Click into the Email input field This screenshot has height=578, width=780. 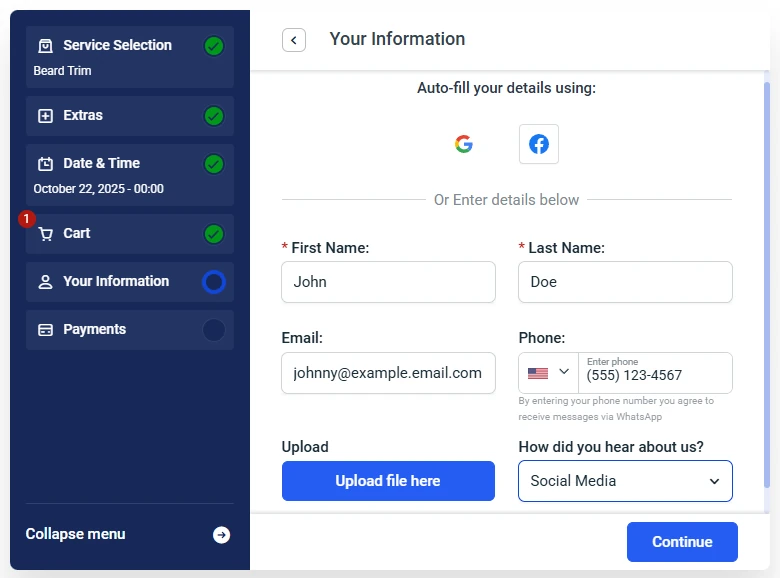pyautogui.click(x=388, y=373)
